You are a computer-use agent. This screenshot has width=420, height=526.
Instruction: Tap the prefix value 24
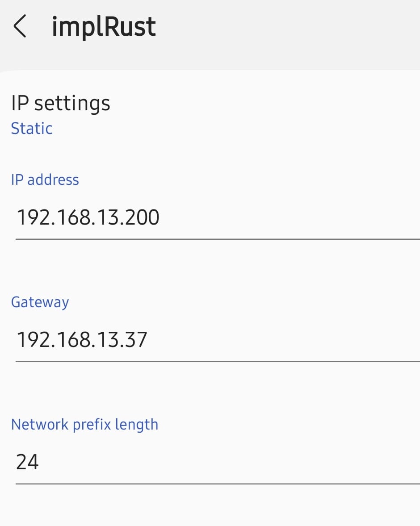click(27, 462)
